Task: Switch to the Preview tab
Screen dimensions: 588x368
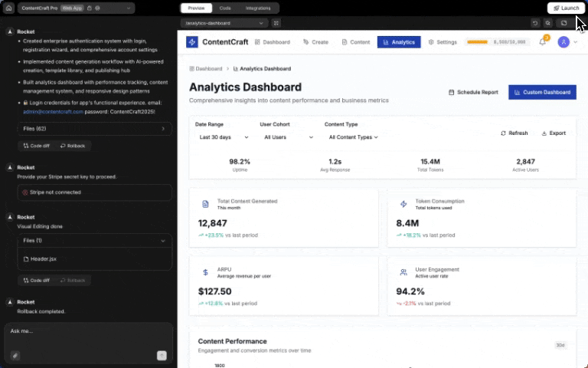Action: click(x=196, y=8)
